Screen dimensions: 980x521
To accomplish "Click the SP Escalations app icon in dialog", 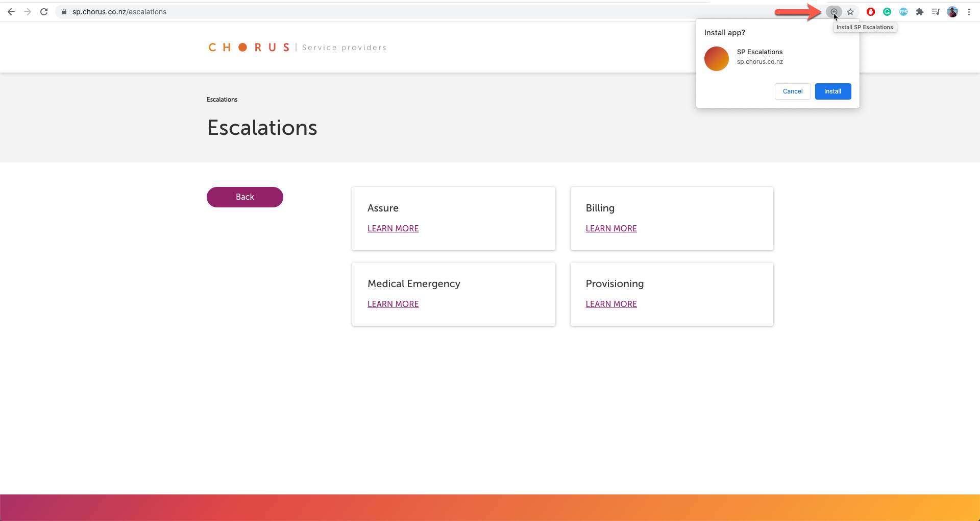I will point(717,59).
